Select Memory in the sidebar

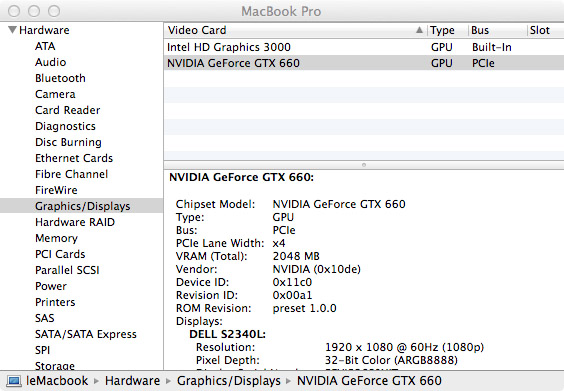click(x=56, y=238)
